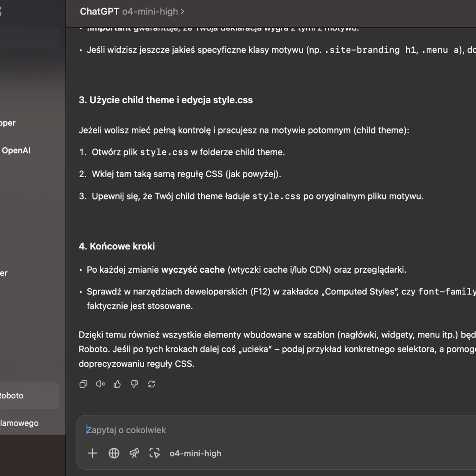
Task: Open the attach menu with the plus icon
Action: pos(93,453)
